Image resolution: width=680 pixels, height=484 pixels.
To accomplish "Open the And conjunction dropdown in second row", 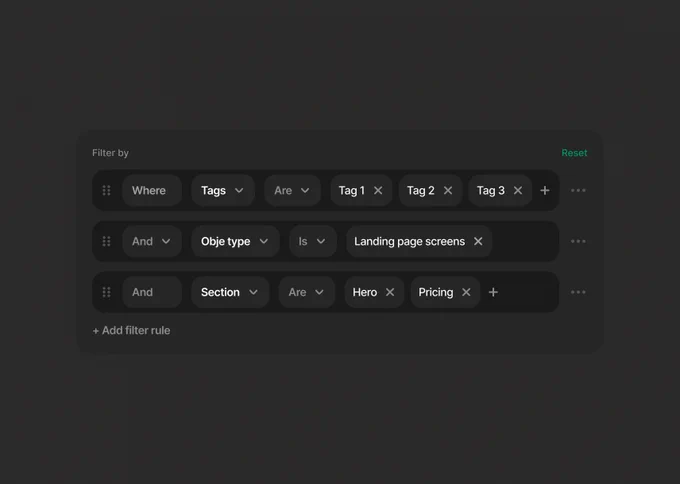I will click(x=152, y=241).
